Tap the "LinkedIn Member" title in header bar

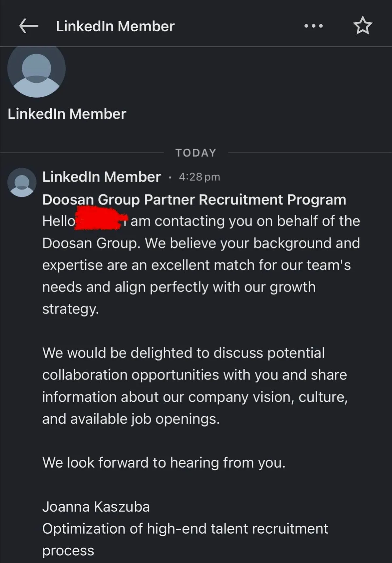(x=115, y=26)
